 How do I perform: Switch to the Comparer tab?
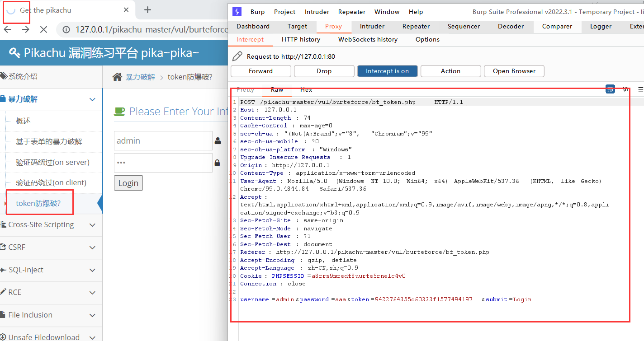point(557,27)
